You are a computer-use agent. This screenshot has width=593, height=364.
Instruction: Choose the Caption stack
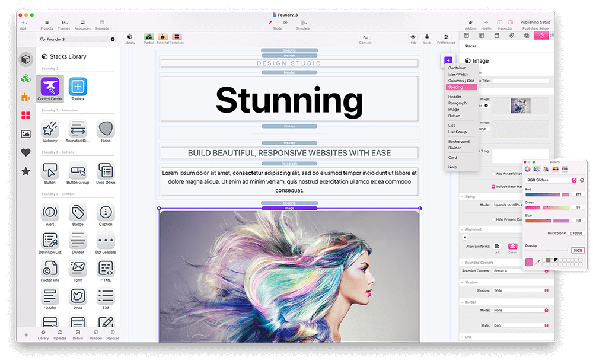(x=106, y=215)
